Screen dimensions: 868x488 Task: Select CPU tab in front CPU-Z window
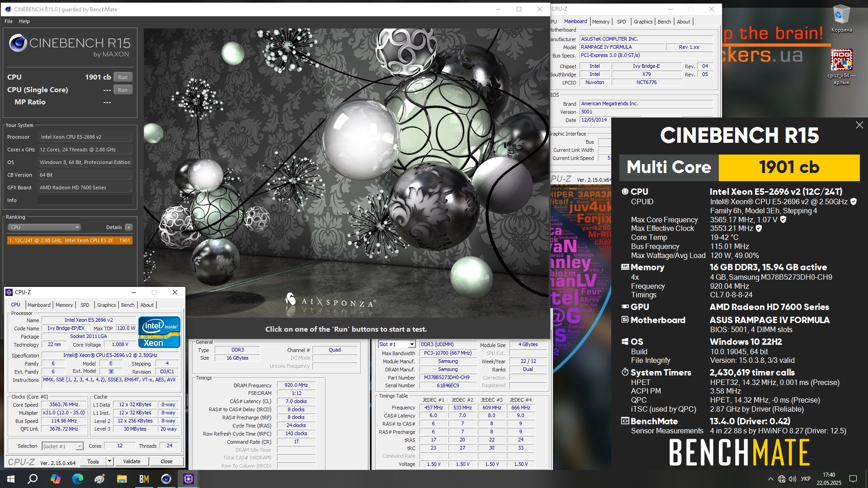15,305
